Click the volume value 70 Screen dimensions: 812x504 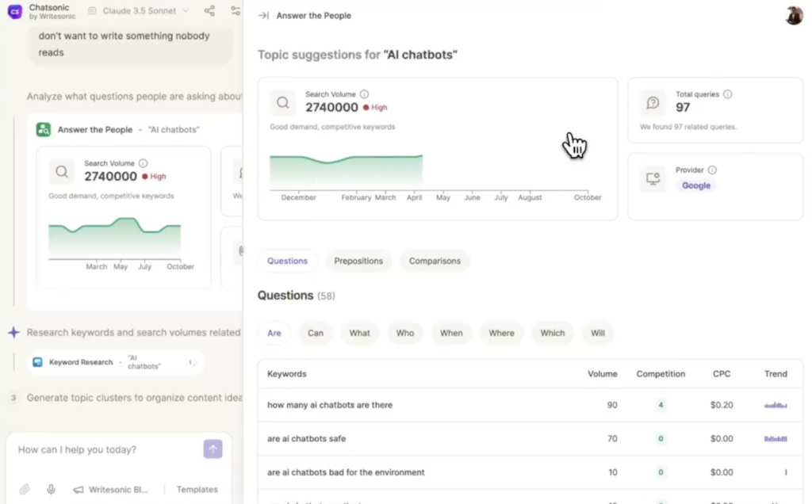[612, 438]
